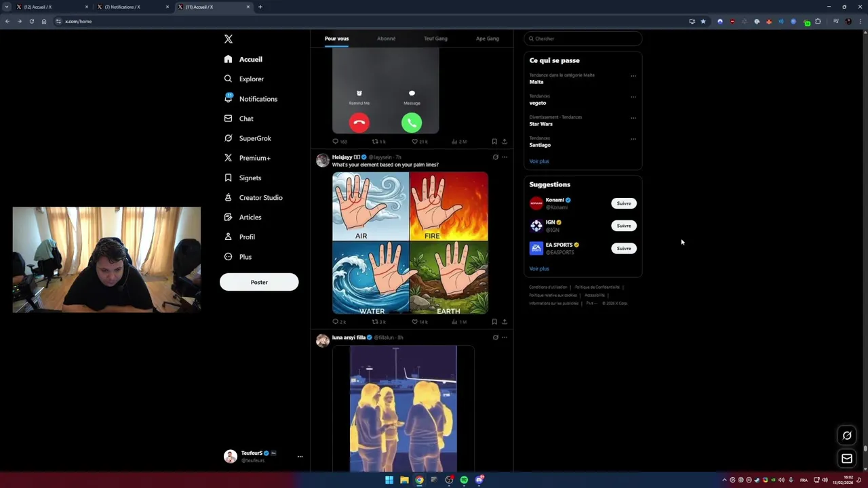This screenshot has width=868, height=488.
Task: Share the Heisjayy palm lines post
Action: [x=505, y=322]
